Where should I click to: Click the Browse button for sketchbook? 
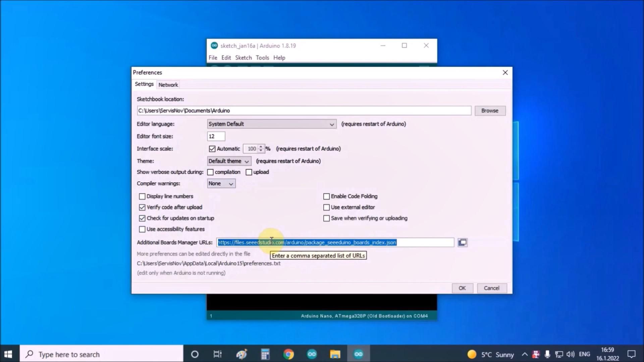[489, 111]
